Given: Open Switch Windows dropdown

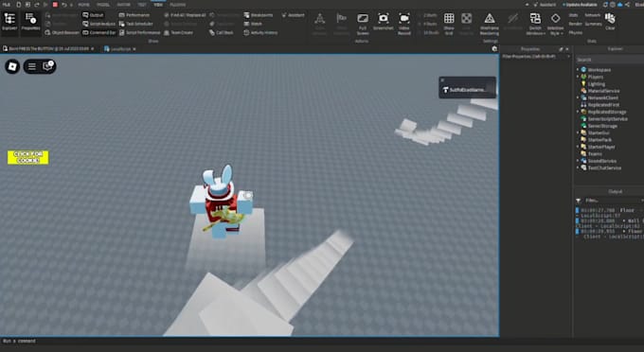Looking at the screenshot, I should pos(535,24).
